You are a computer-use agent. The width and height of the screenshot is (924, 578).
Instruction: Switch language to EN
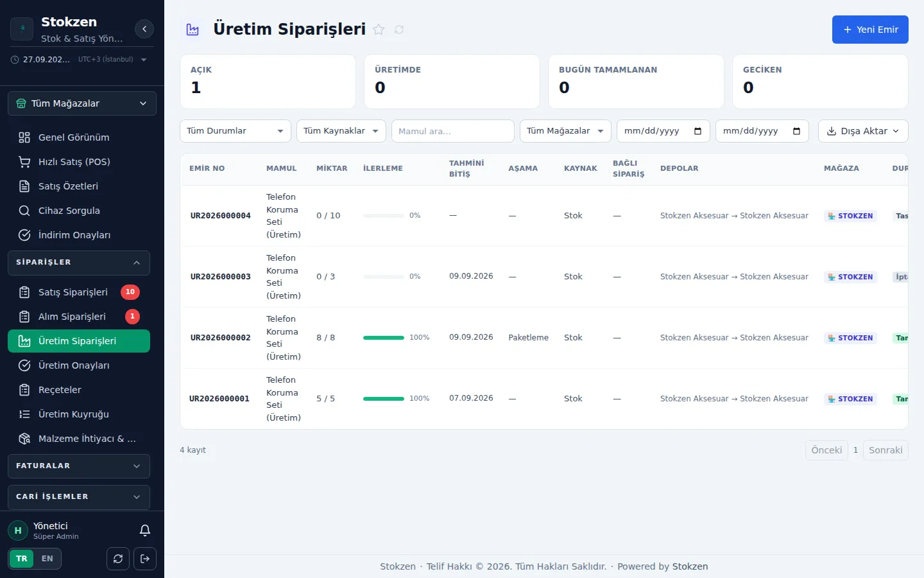[x=47, y=559]
